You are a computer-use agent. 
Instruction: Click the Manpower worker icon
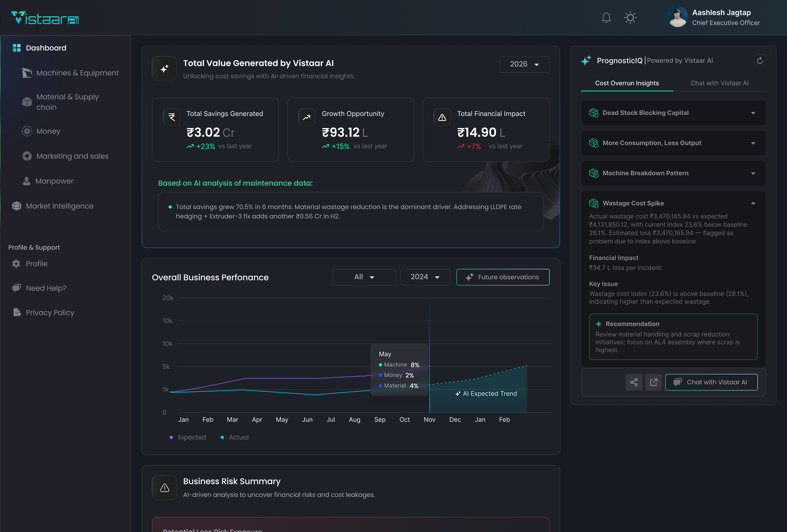pyautogui.click(x=26, y=181)
